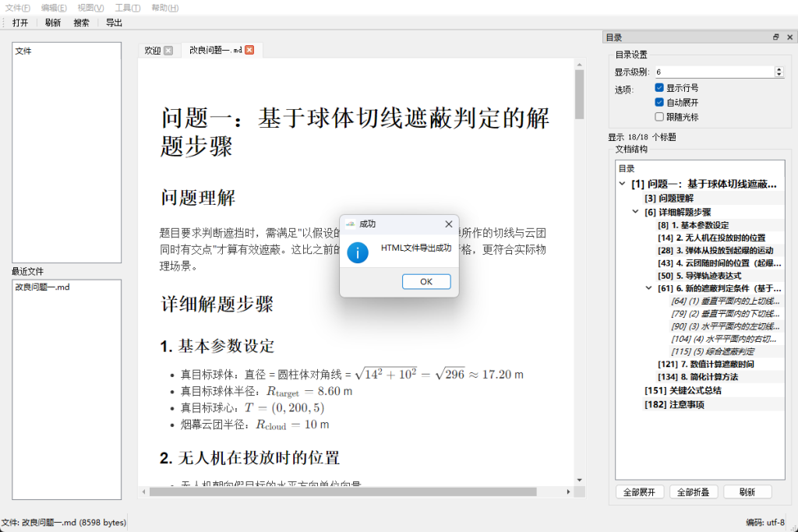
Task: Switch to the 欢迎 tab
Action: pos(153,51)
